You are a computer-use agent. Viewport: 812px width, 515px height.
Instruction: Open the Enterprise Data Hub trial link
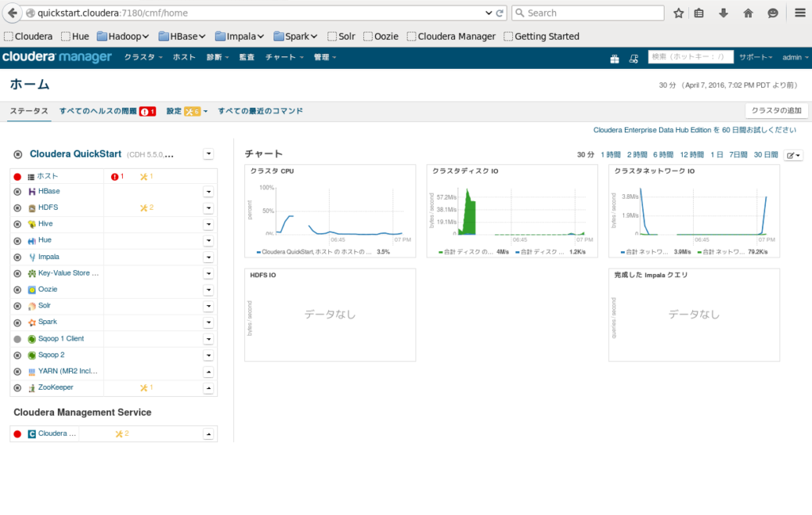(x=695, y=130)
